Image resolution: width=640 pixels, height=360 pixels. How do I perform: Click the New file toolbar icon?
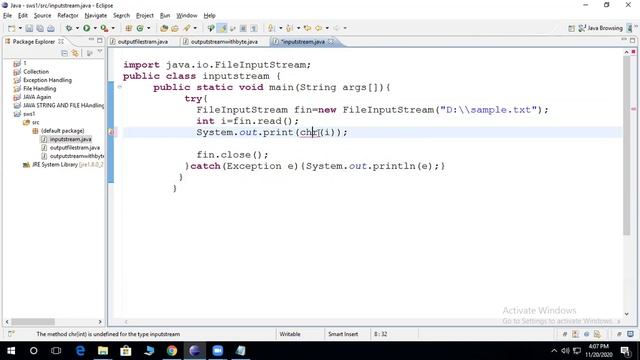[11, 28]
